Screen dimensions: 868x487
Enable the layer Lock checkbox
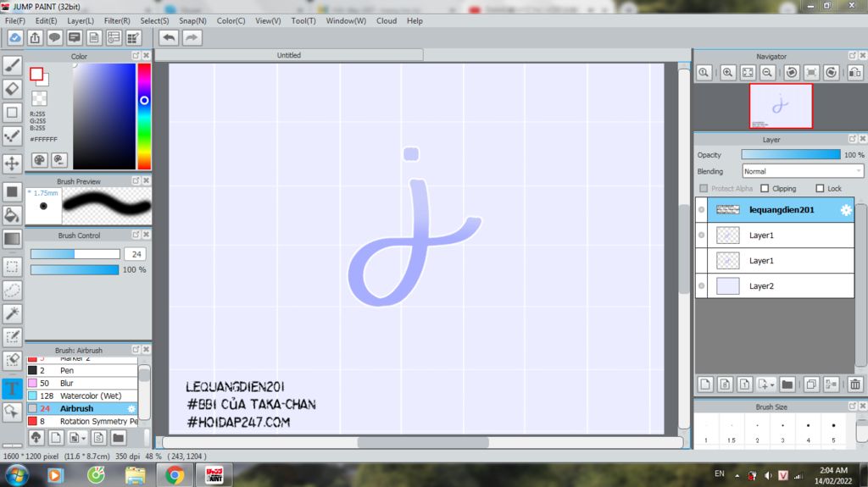(x=820, y=188)
